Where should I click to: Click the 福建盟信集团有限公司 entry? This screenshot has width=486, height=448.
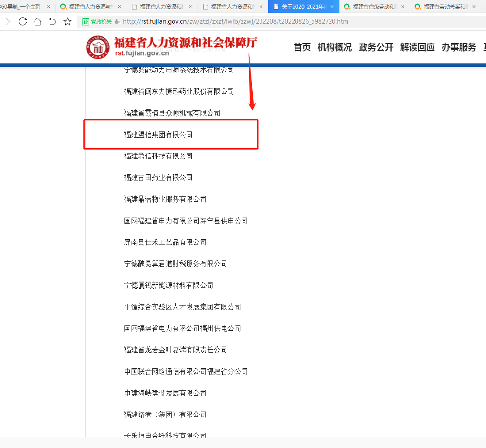(158, 135)
